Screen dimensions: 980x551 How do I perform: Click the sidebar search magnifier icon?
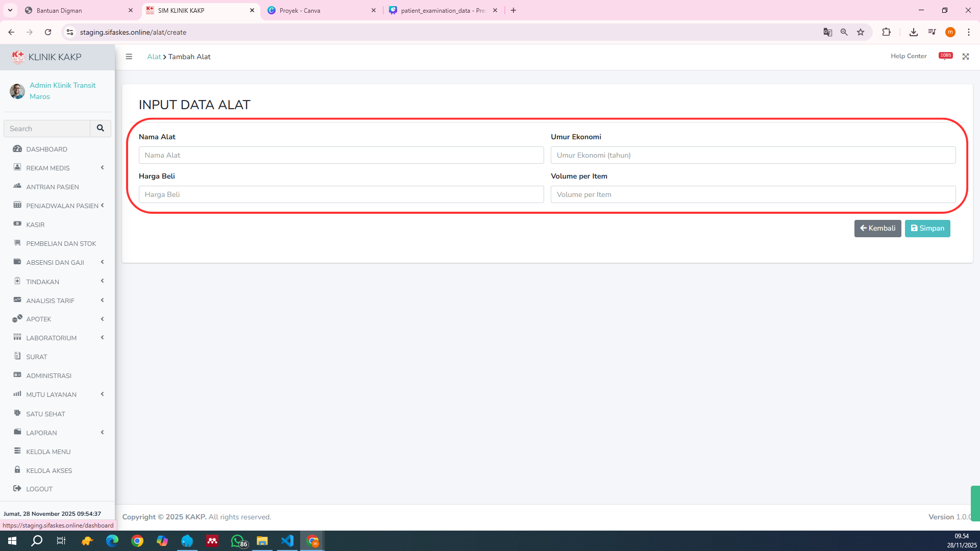(101, 129)
